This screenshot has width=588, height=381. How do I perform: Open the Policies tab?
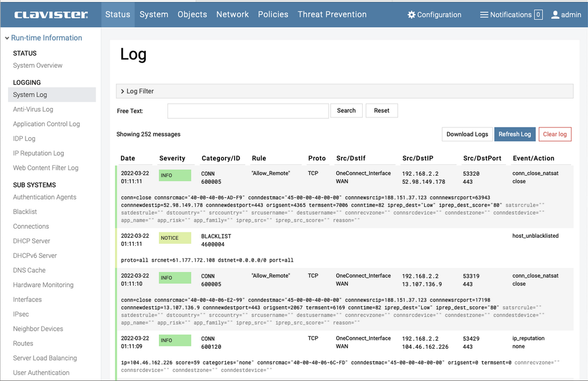pos(273,15)
